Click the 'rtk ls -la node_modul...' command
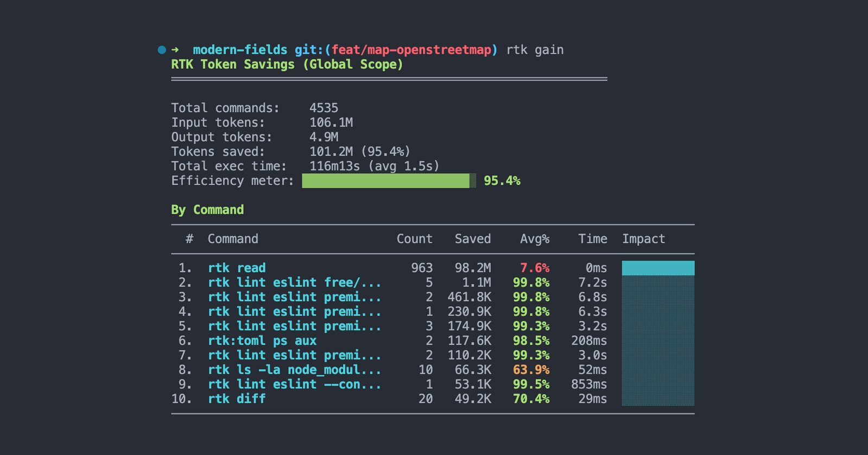The image size is (868, 455). point(294,370)
